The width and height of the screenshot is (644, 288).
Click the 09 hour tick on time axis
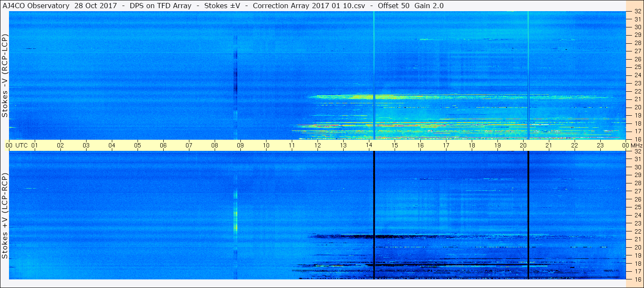click(240, 145)
